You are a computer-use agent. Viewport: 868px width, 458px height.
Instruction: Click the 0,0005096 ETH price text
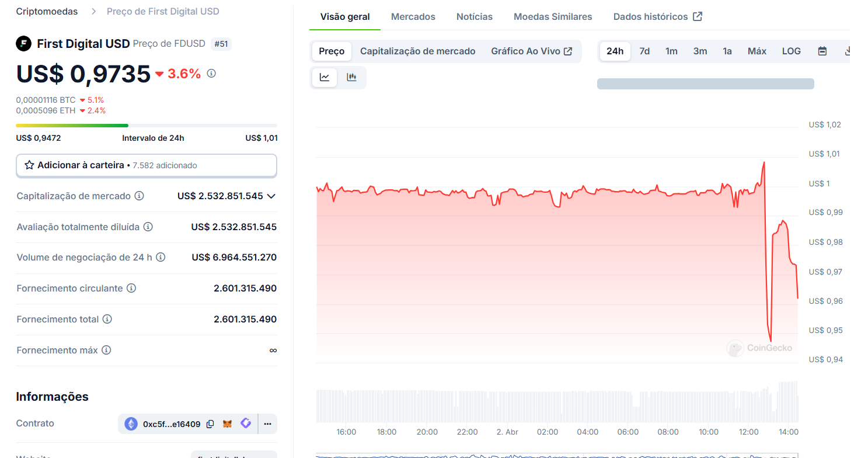pyautogui.click(x=46, y=110)
